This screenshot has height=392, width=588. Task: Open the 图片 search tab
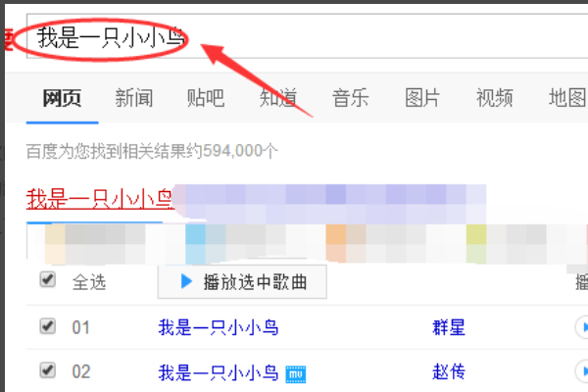422,98
